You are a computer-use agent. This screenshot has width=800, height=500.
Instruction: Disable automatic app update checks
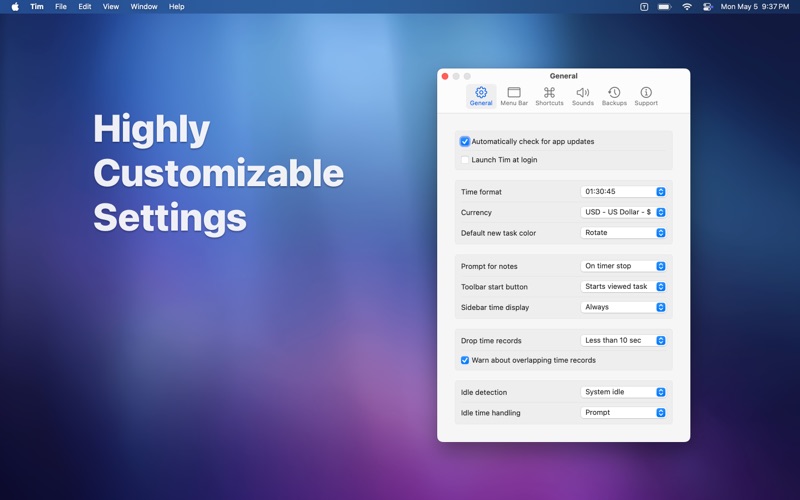tap(465, 141)
